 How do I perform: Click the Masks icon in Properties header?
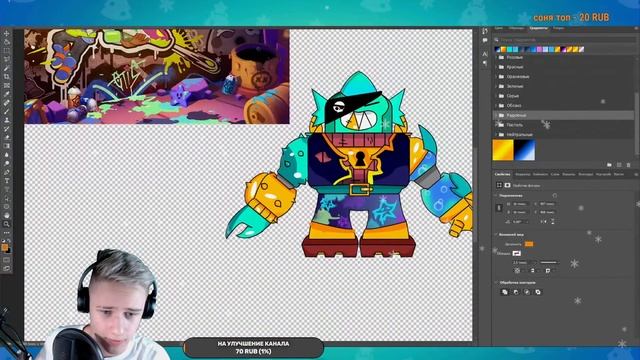coord(507,185)
